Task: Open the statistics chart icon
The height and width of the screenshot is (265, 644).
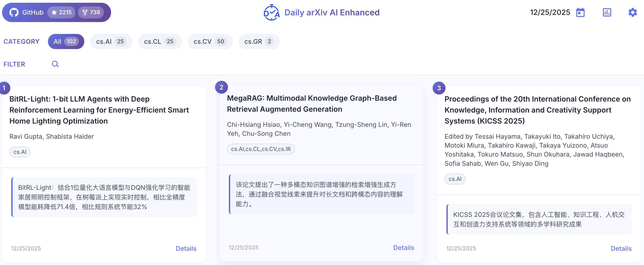Action: click(x=607, y=12)
